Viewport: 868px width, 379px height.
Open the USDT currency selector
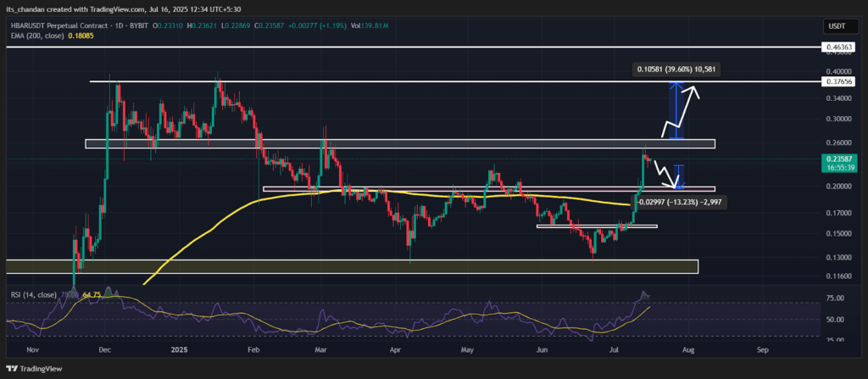click(x=841, y=26)
